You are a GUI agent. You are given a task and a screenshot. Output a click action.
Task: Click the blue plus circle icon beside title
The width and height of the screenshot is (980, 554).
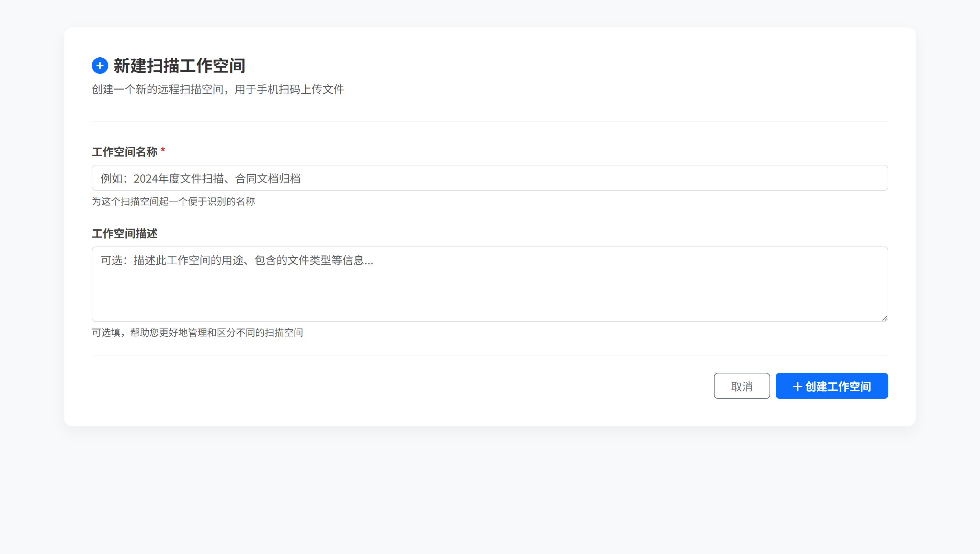(100, 66)
